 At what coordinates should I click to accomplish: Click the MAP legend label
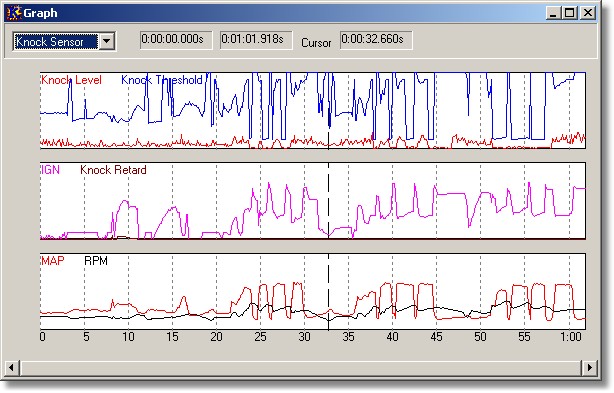click(52, 261)
